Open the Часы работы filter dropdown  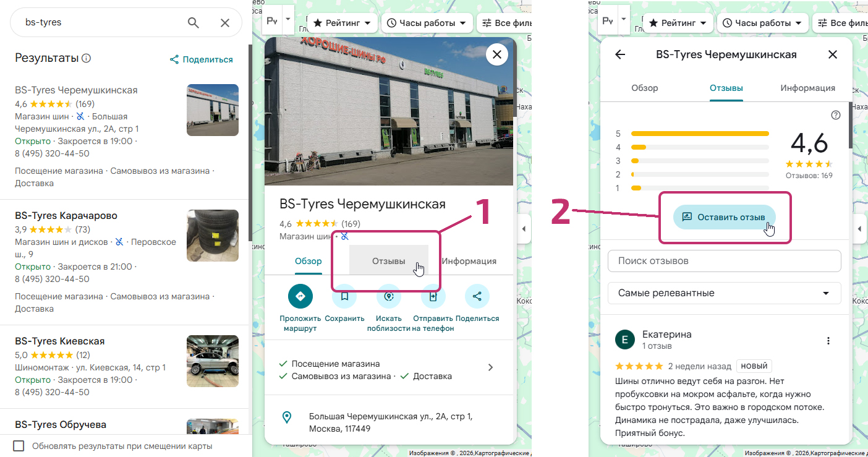[x=427, y=23]
